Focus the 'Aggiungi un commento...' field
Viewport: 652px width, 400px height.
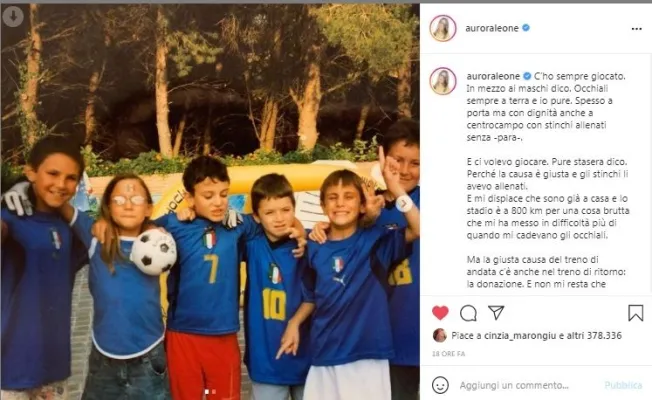click(514, 385)
